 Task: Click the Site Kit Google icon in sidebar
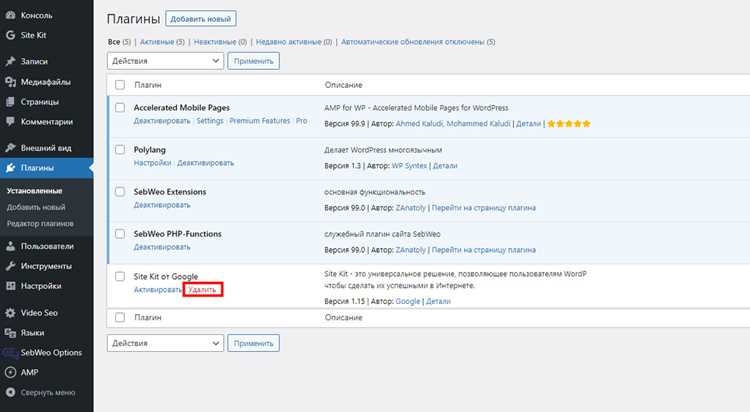[x=10, y=35]
